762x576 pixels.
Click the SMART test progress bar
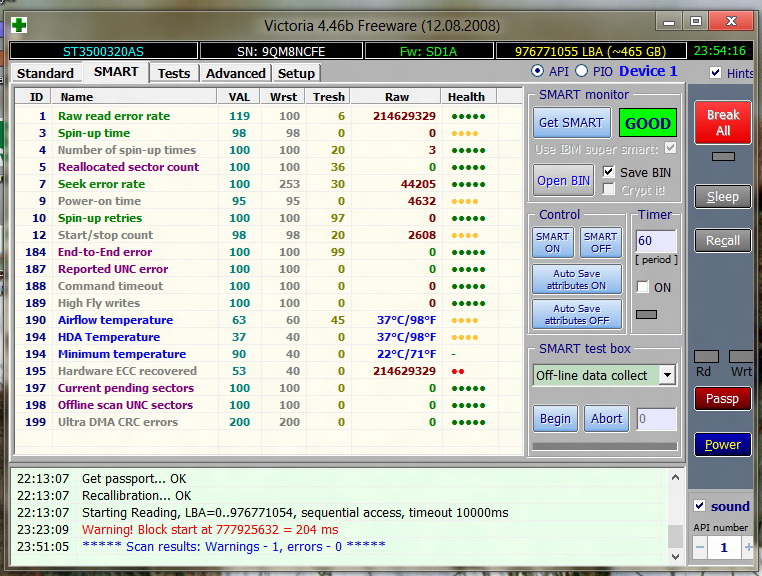[x=605, y=446]
